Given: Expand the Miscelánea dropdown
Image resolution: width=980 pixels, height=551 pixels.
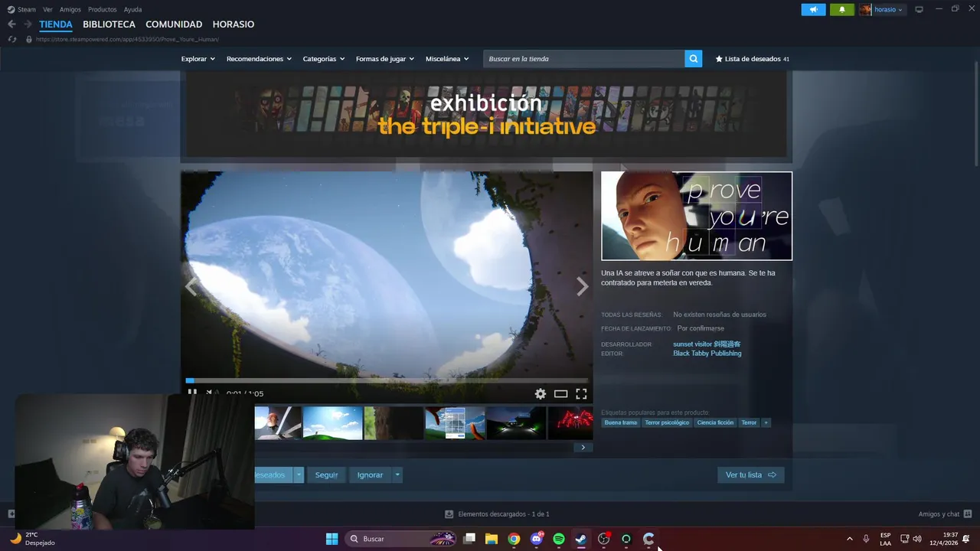Looking at the screenshot, I should click(x=447, y=59).
